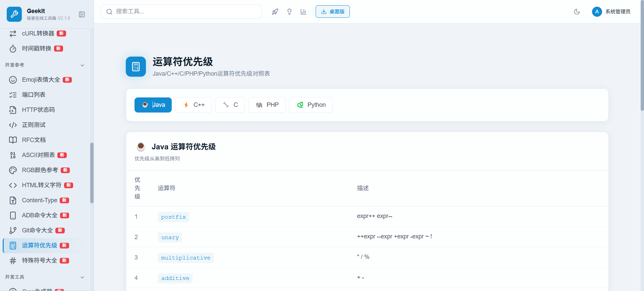Open the 系统管理员 user menu
Viewport: 644px width, 291px height.
click(x=611, y=12)
